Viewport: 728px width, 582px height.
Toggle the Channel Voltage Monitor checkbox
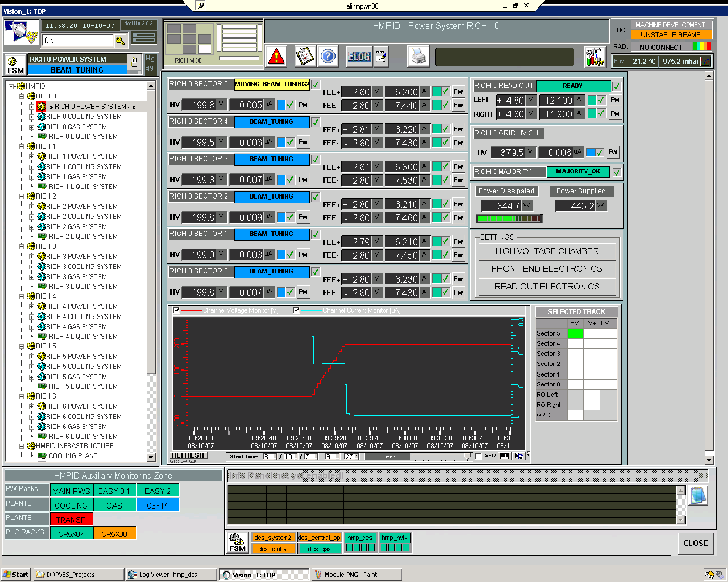[176, 310]
